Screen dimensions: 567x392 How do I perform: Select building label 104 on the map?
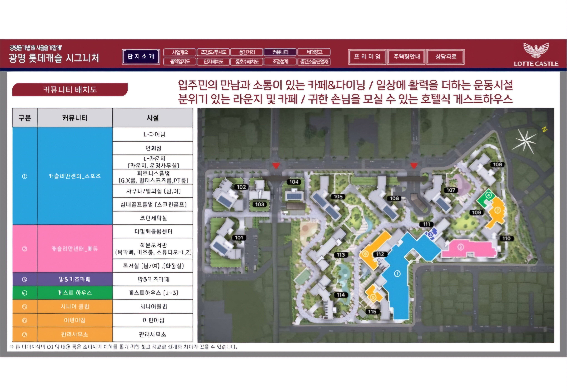pyautogui.click(x=294, y=182)
